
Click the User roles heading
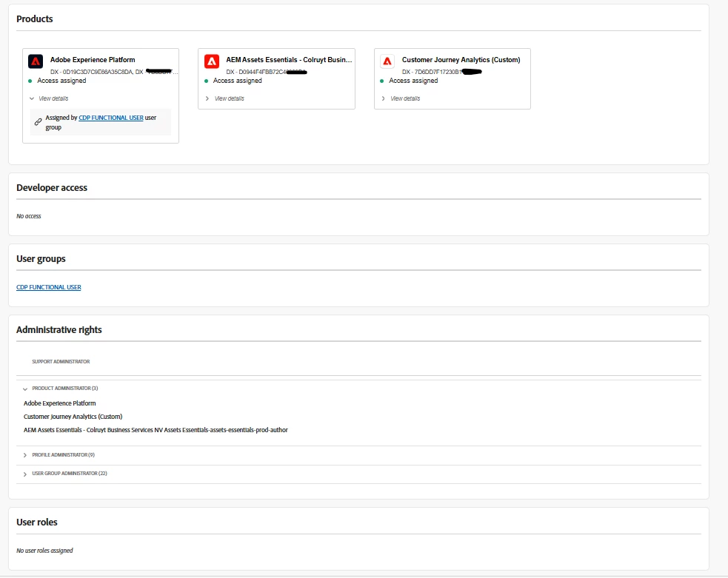pos(37,522)
